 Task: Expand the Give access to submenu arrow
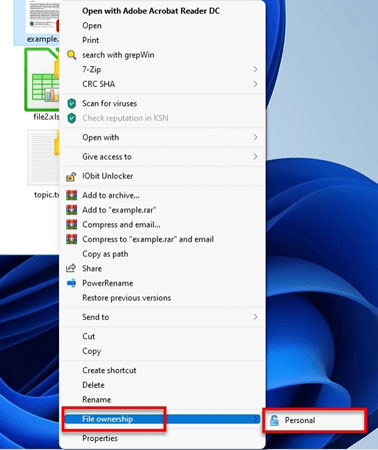click(x=255, y=157)
